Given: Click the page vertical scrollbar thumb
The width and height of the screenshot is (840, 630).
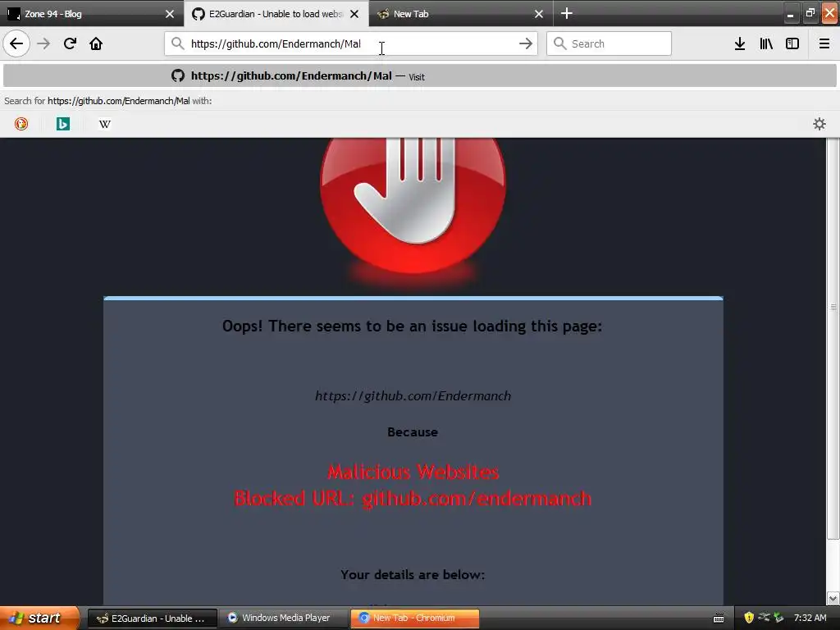Looking at the screenshot, I should (833, 339).
